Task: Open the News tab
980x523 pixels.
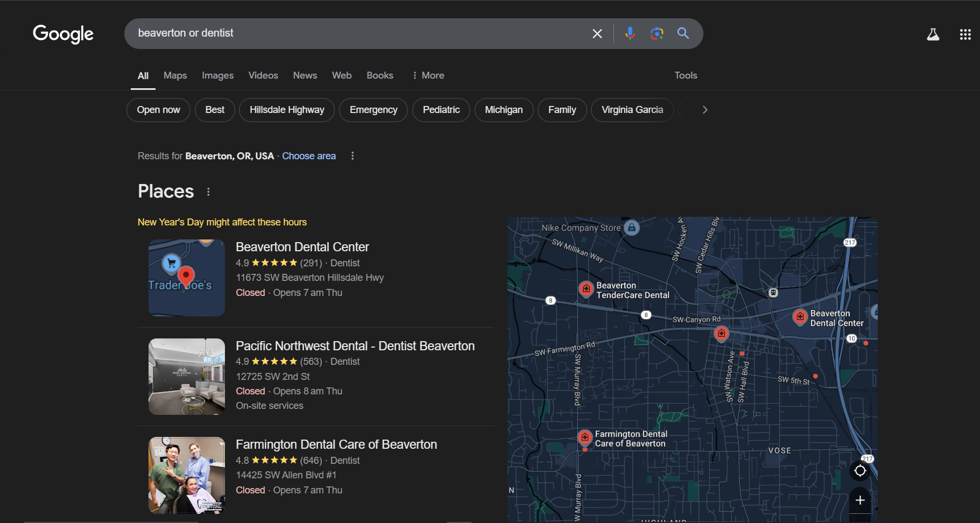Action: (x=305, y=75)
